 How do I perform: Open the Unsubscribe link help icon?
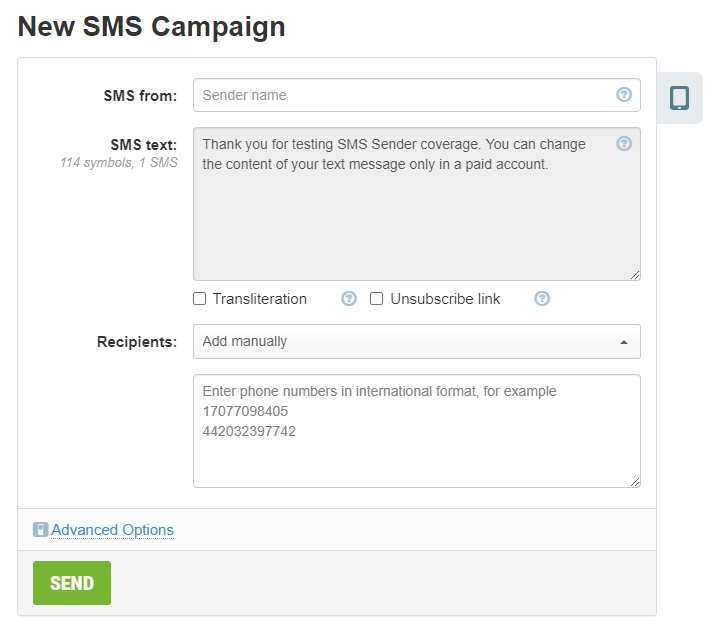[x=542, y=299]
